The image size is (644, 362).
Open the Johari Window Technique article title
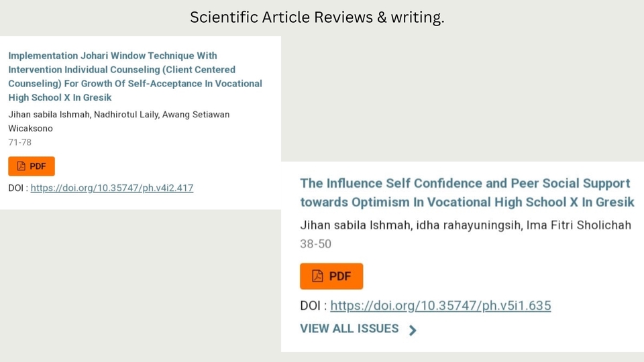click(x=135, y=76)
